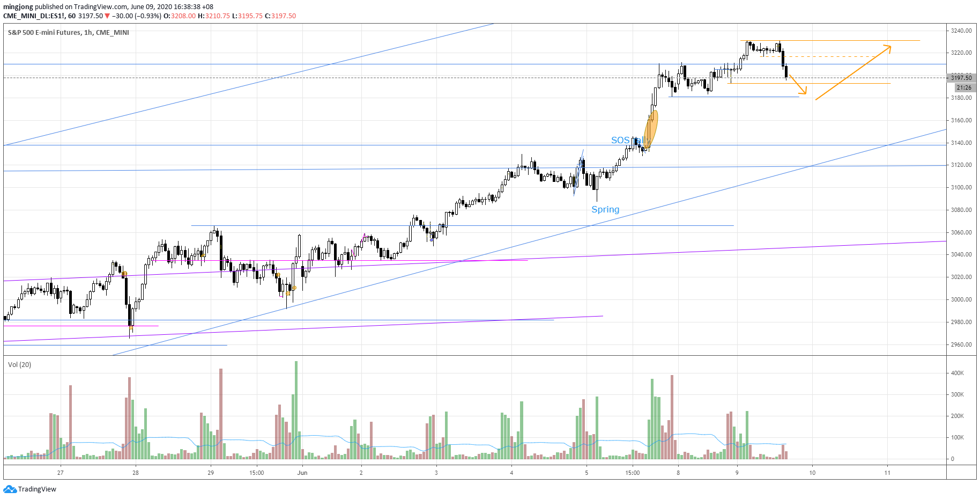Click the '3000.00' price axis label
980x499 pixels.
tap(961, 300)
